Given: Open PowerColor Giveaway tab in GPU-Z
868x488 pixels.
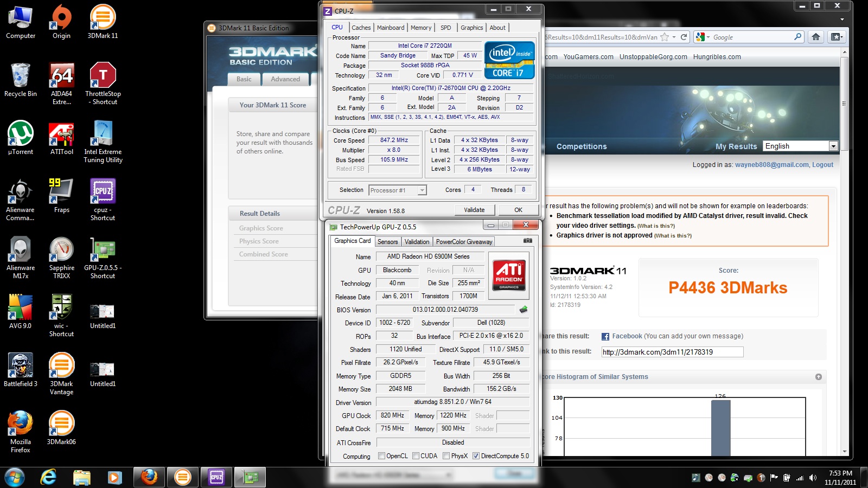Looking at the screenshot, I should (x=464, y=242).
